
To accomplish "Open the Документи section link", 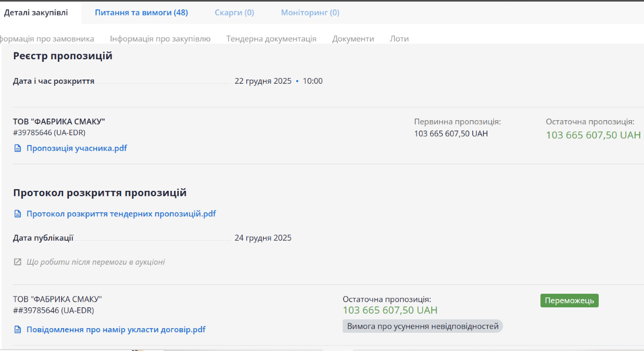I will [353, 38].
